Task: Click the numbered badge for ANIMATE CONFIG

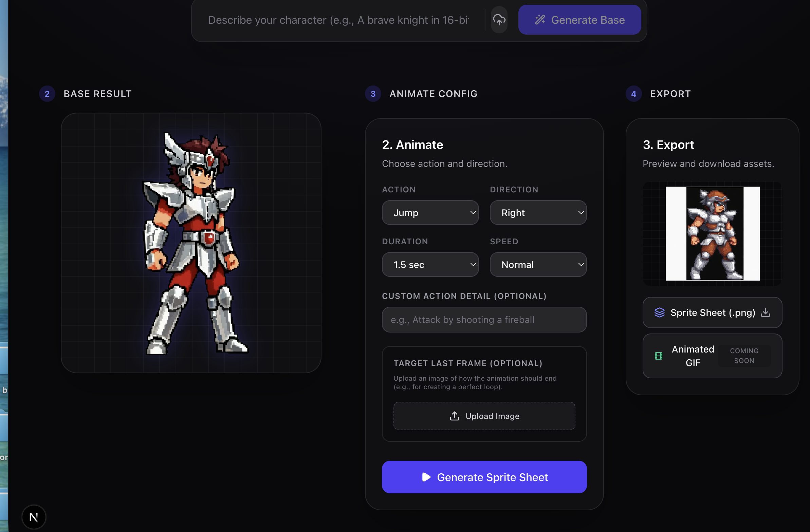Action: [373, 94]
